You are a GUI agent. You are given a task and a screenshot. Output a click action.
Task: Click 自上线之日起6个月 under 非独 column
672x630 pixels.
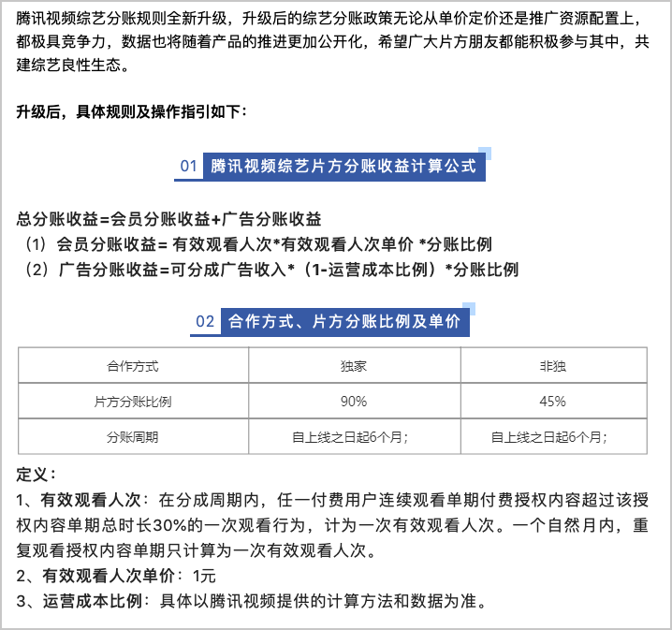(x=549, y=437)
